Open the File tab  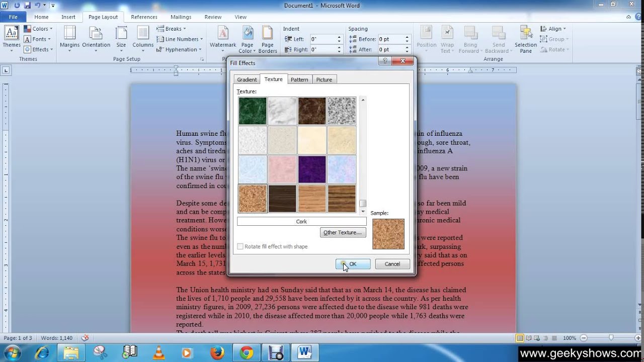[x=13, y=17]
